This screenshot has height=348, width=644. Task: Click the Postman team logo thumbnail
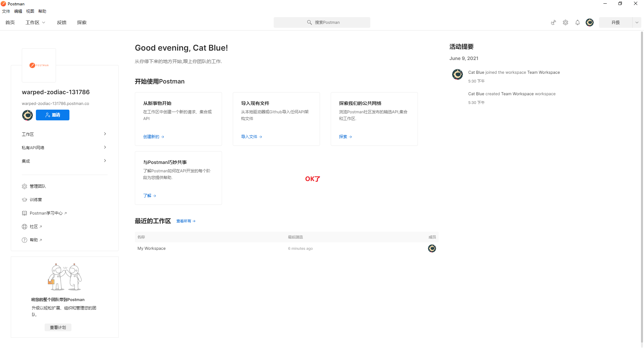coord(39,65)
